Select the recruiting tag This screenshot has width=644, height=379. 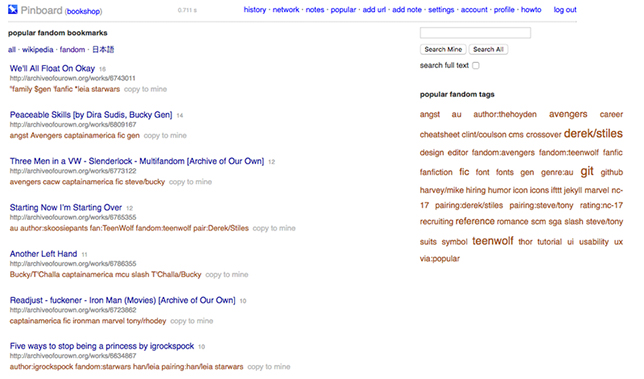pos(436,222)
